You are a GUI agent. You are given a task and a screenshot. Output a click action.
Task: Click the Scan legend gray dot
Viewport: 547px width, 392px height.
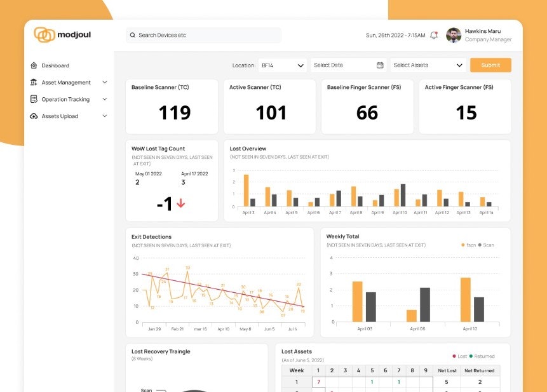click(480, 245)
